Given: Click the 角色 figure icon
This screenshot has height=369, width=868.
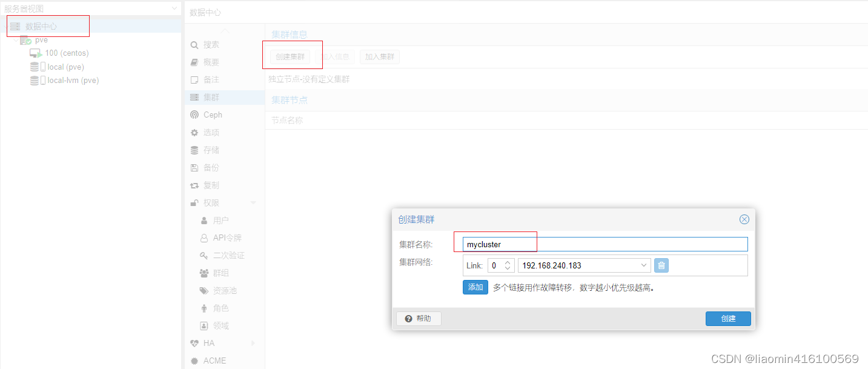Looking at the screenshot, I should [204, 308].
